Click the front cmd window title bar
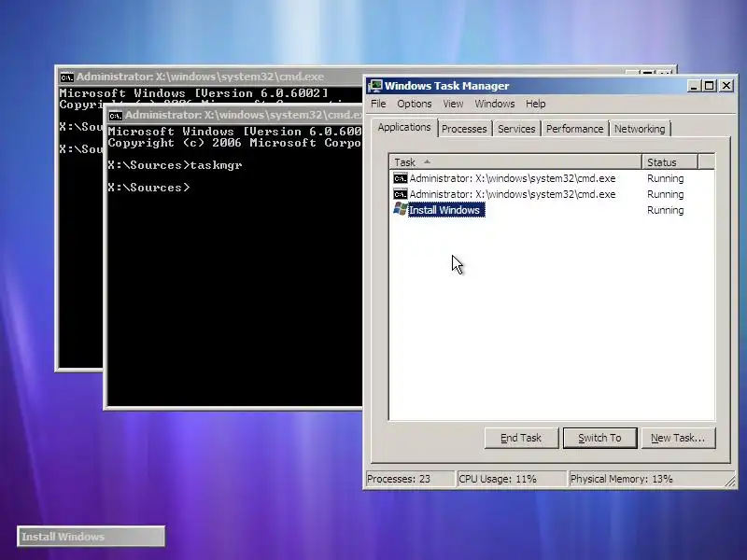 [x=233, y=115]
